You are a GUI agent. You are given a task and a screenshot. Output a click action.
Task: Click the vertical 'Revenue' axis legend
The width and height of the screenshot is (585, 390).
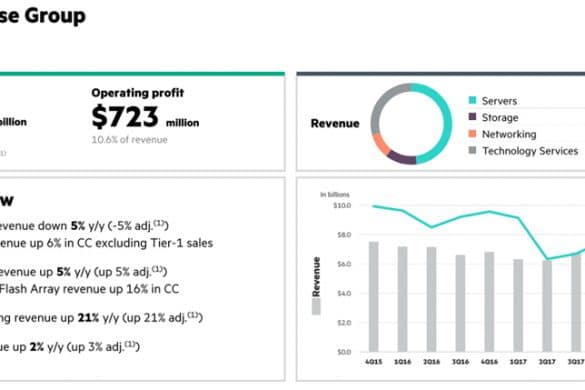click(x=316, y=286)
